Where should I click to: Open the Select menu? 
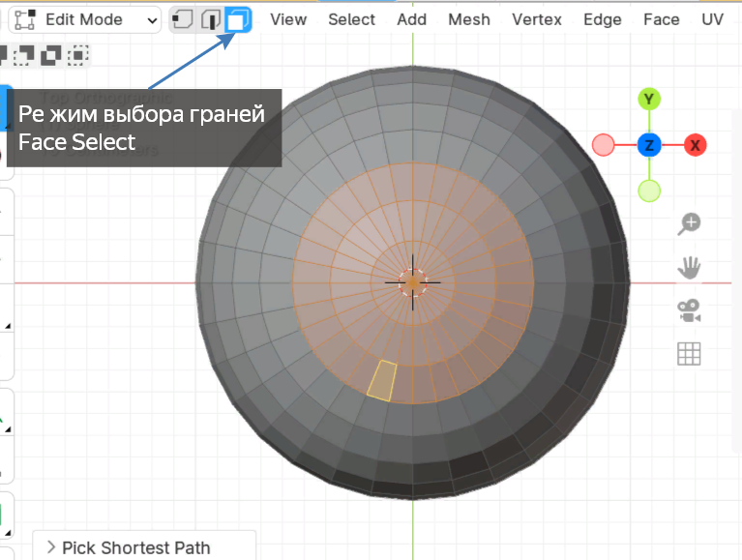(x=351, y=20)
